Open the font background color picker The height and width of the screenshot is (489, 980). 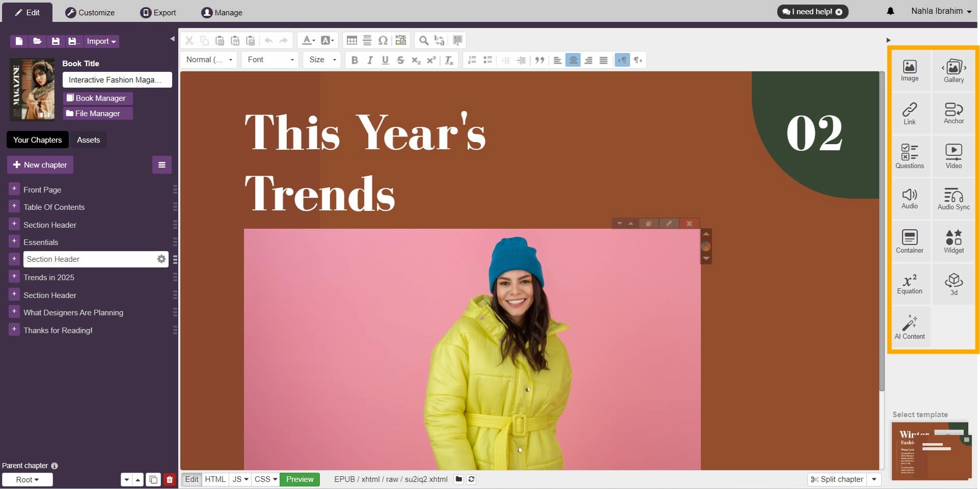click(328, 40)
